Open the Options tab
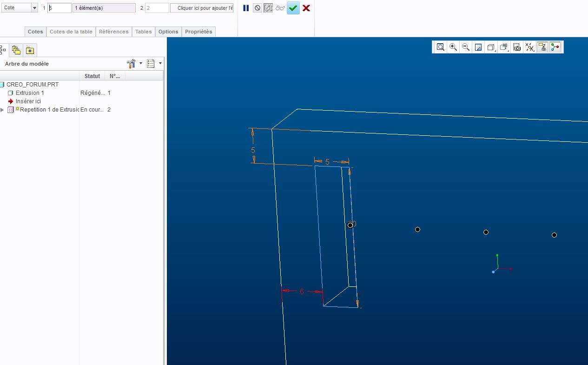This screenshot has height=365, width=588. click(168, 32)
